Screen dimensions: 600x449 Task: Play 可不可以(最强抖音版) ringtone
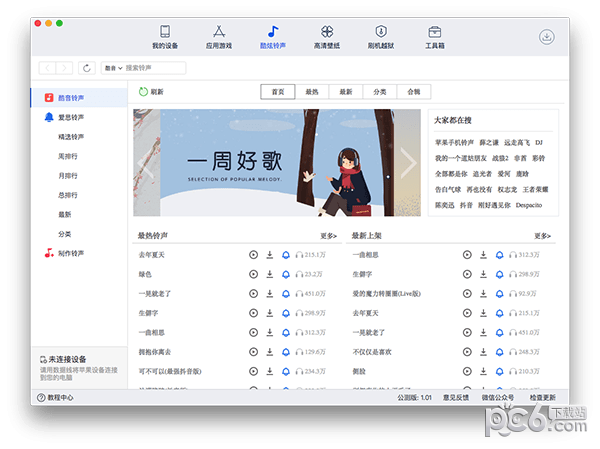click(253, 371)
